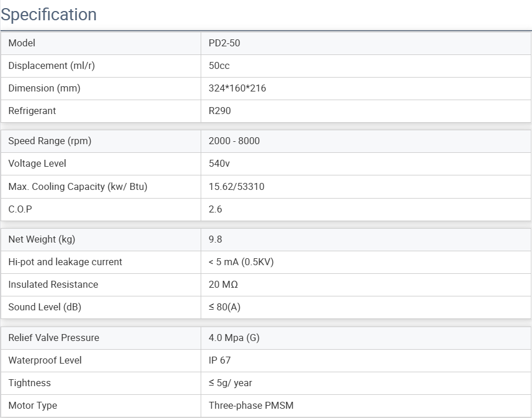This screenshot has height=418, width=532.
Task: Select the 50cc displacement value
Action: (x=219, y=65)
